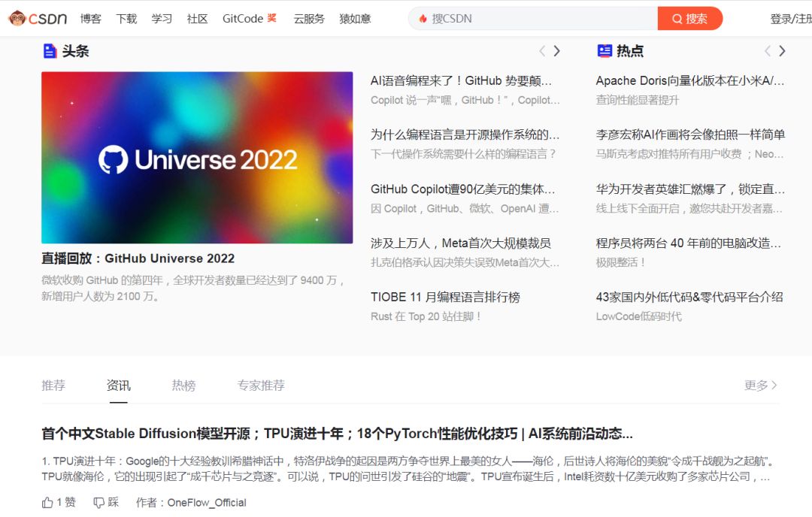Click subtitle 查询性能显著提升
812x517 pixels.
pos(638,100)
